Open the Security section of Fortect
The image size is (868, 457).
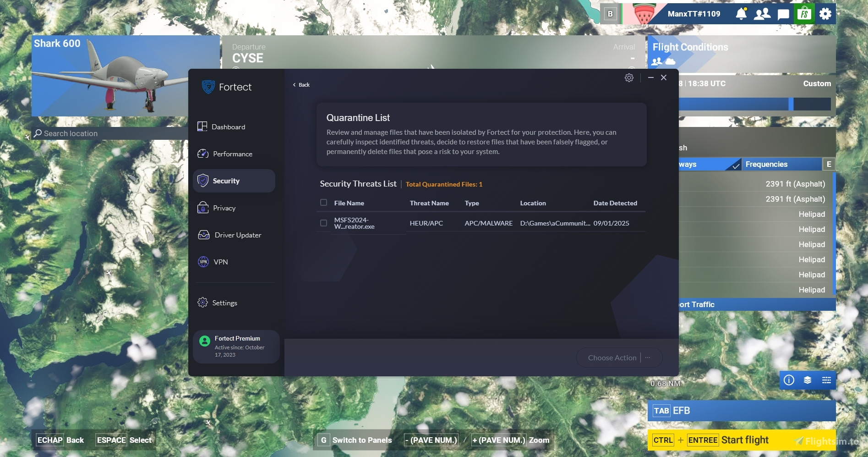226,181
